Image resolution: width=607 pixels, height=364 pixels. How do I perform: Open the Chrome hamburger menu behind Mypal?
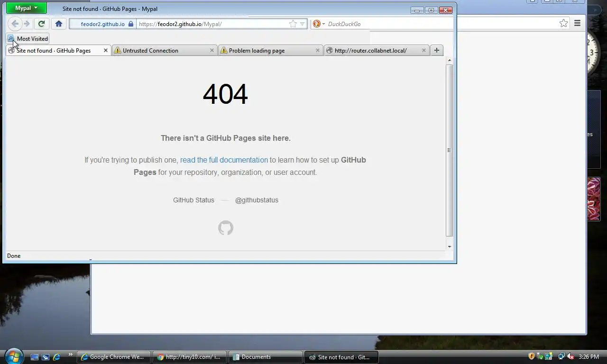pos(577,23)
